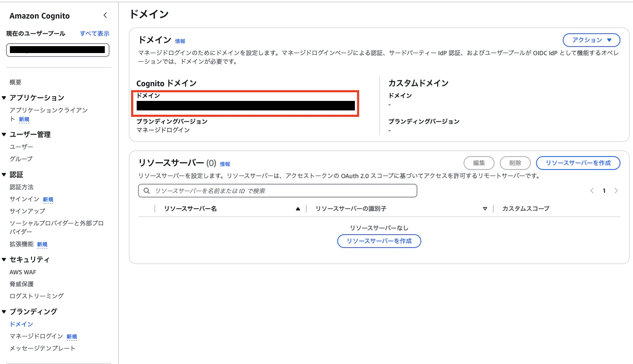Viewport: 633px width, 364px height.
Task: Open AWS WAF settings
Action: click(23, 272)
